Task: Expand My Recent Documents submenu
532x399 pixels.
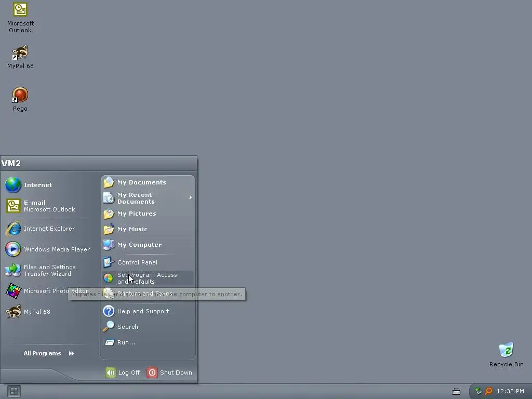Action: click(148, 198)
